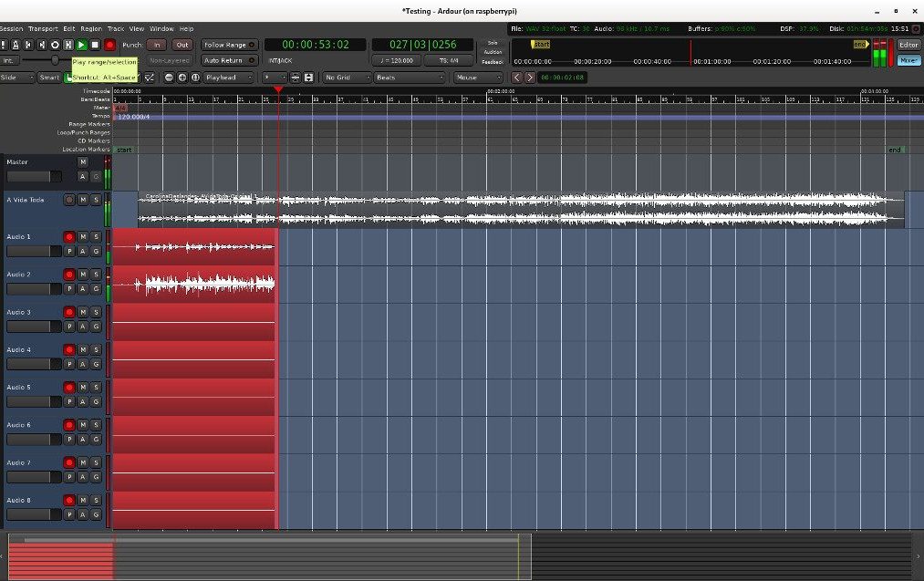The width and height of the screenshot is (924, 581).
Task: Toggle record arm on Audio 3 track
Action: click(x=69, y=312)
